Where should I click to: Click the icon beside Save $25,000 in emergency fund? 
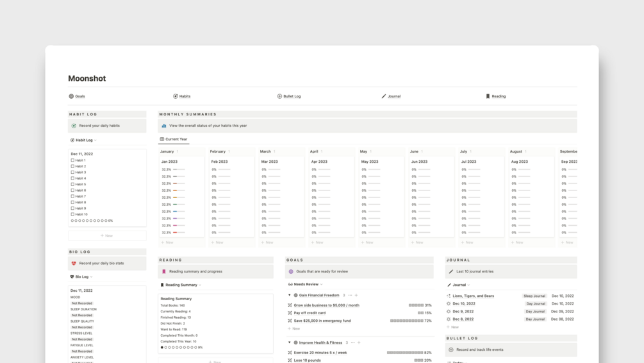(290, 321)
